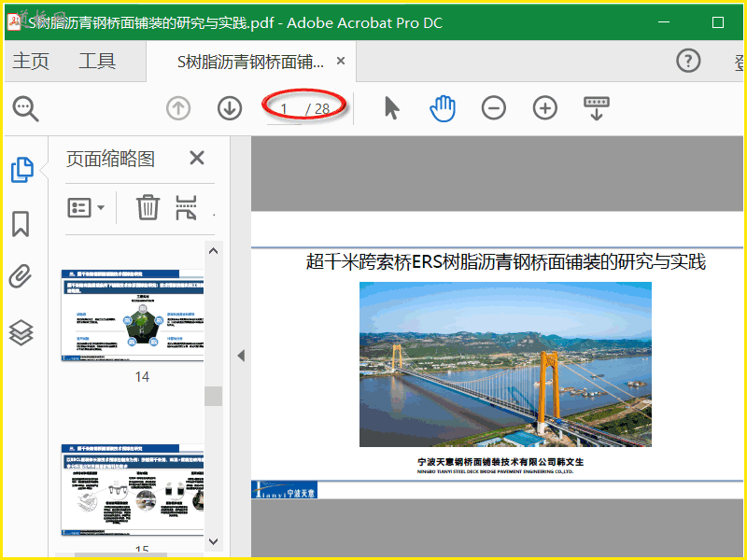Click the Acrobat PDF title bar icon
747x560 pixels.
pos(14,21)
